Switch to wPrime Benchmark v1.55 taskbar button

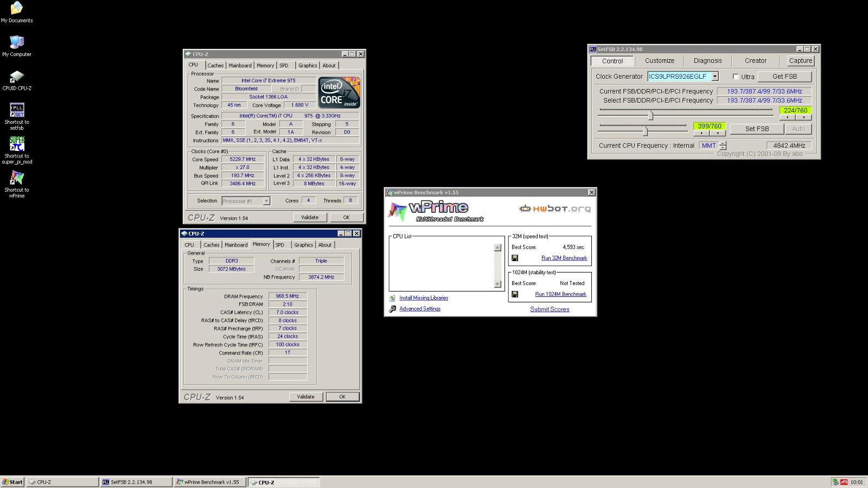(210, 482)
